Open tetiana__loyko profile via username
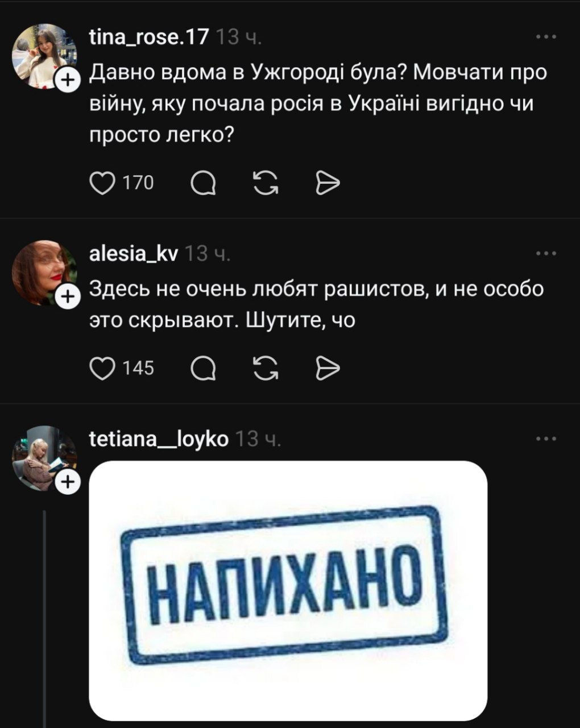Screen dimensions: 580x728 coord(159,440)
